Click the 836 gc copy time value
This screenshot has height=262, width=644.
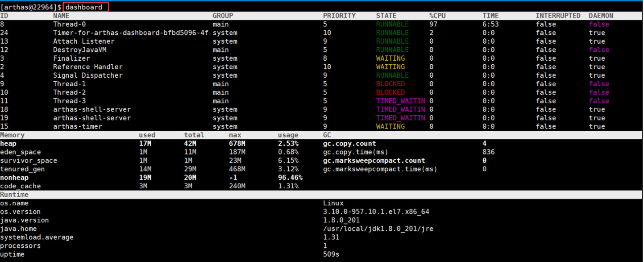489,152
